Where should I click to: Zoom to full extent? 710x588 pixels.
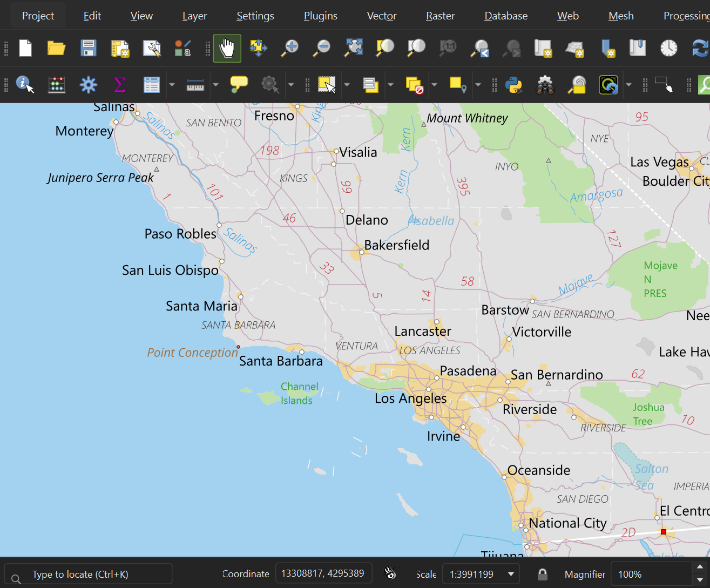coord(354,48)
